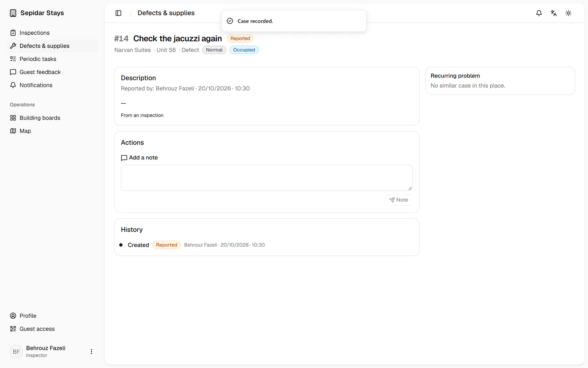Click the Recurring problem heading
Screen dimensions: 588x368
tap(455, 76)
